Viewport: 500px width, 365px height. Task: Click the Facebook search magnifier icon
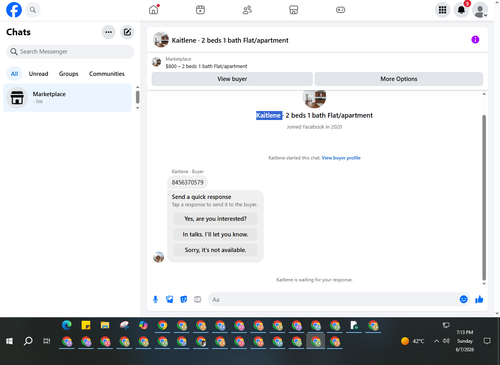point(33,10)
